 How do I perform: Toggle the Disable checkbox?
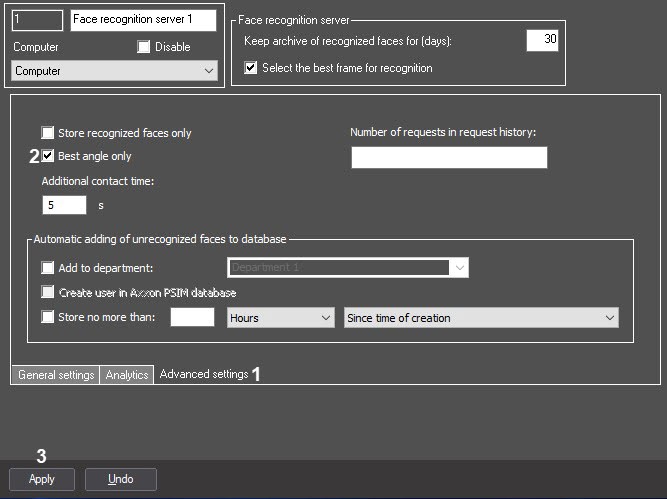tap(143, 47)
